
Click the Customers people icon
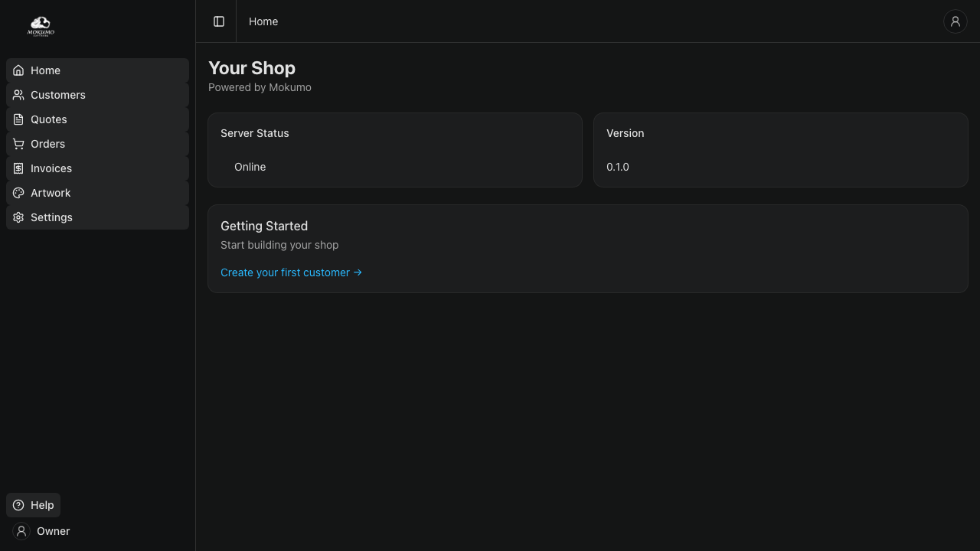pos(18,95)
